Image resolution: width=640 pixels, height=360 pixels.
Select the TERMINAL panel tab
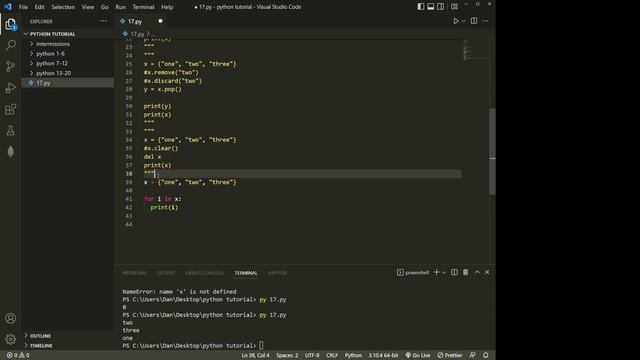[246, 273]
